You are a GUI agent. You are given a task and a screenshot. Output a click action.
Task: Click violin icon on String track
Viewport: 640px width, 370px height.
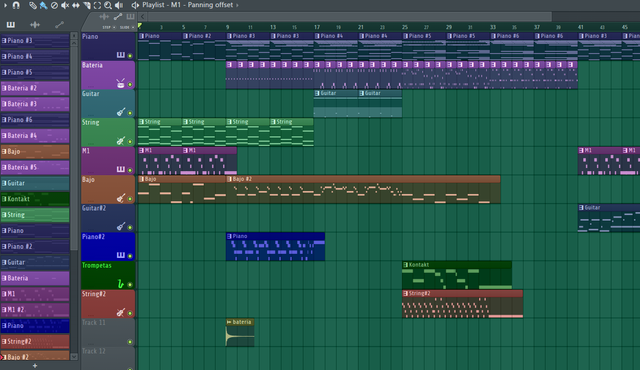tap(120, 141)
